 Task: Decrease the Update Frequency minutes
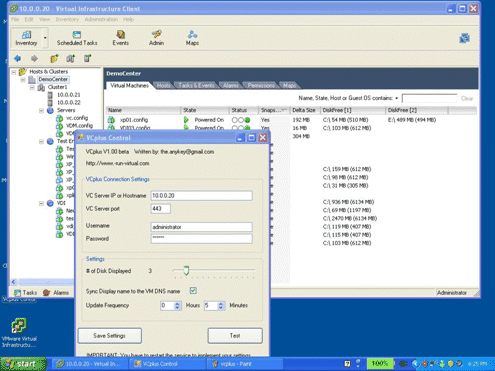[x=221, y=308]
